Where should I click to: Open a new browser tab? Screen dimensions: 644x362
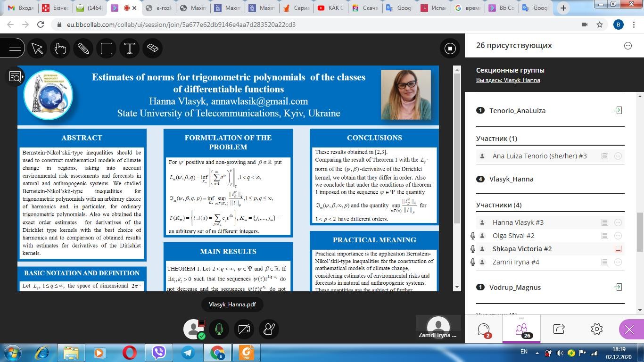point(563,8)
